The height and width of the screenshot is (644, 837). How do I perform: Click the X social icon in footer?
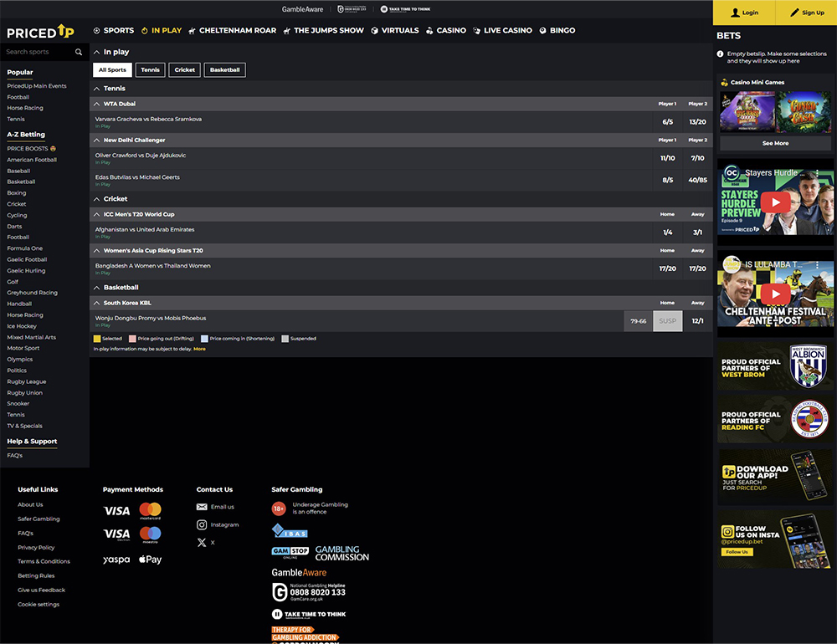tap(202, 543)
